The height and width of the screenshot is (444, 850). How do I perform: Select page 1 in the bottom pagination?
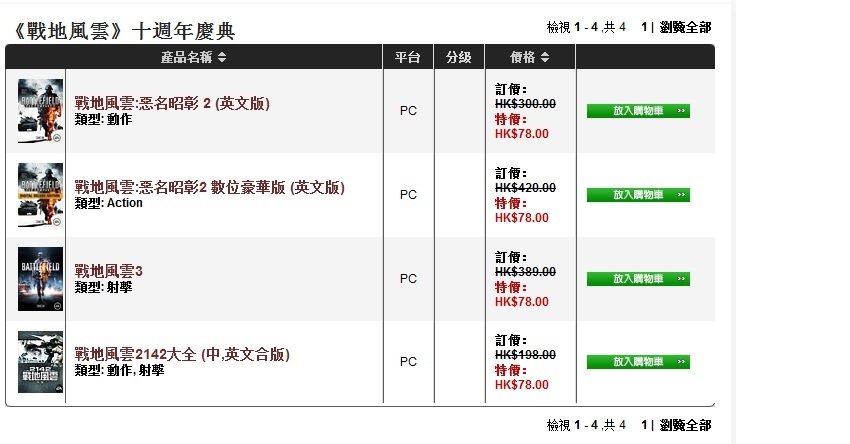(x=644, y=425)
